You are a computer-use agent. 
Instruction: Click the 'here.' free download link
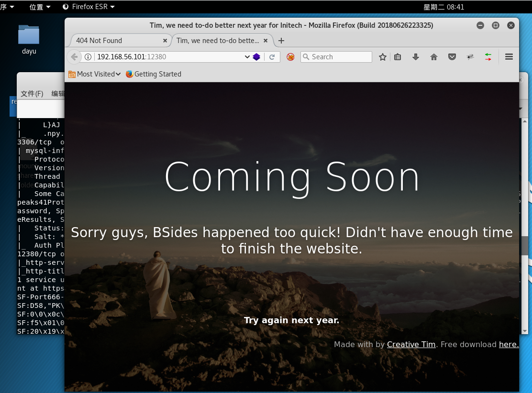[x=509, y=345]
